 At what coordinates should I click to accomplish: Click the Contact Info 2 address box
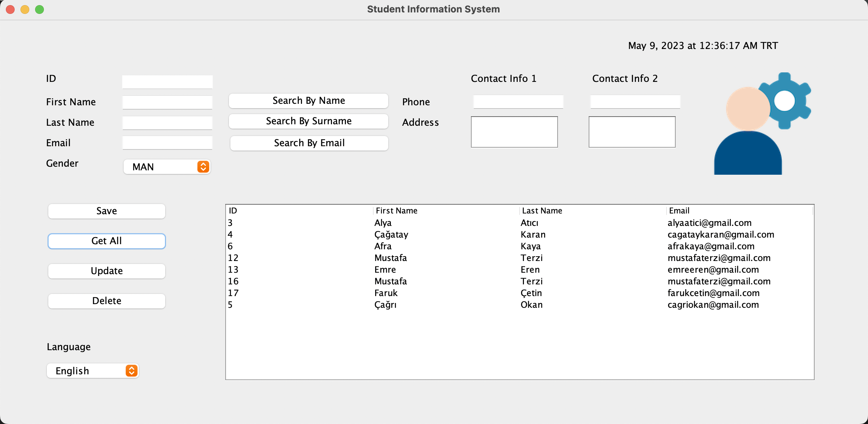pyautogui.click(x=632, y=132)
